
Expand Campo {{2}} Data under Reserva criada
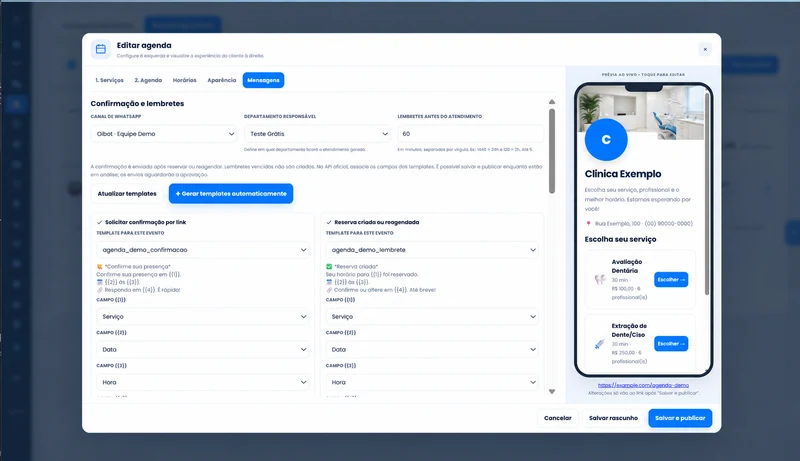point(432,349)
